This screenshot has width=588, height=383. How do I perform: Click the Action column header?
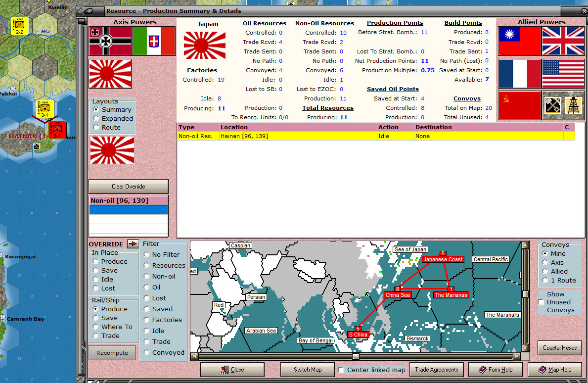click(x=395, y=127)
